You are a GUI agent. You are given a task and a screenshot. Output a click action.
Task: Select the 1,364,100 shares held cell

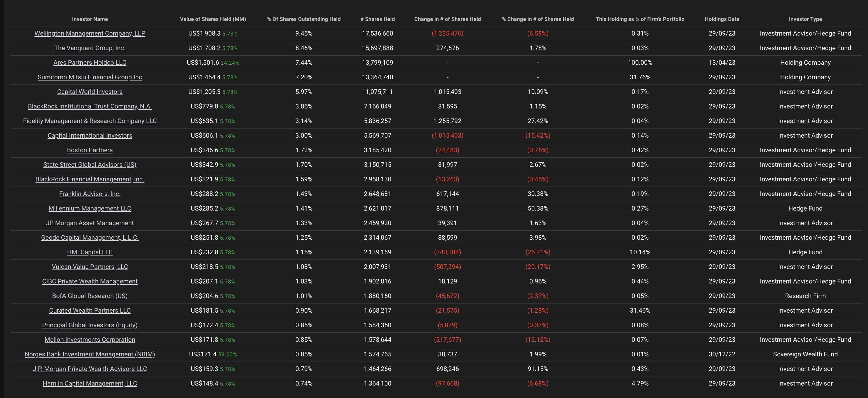[377, 383]
